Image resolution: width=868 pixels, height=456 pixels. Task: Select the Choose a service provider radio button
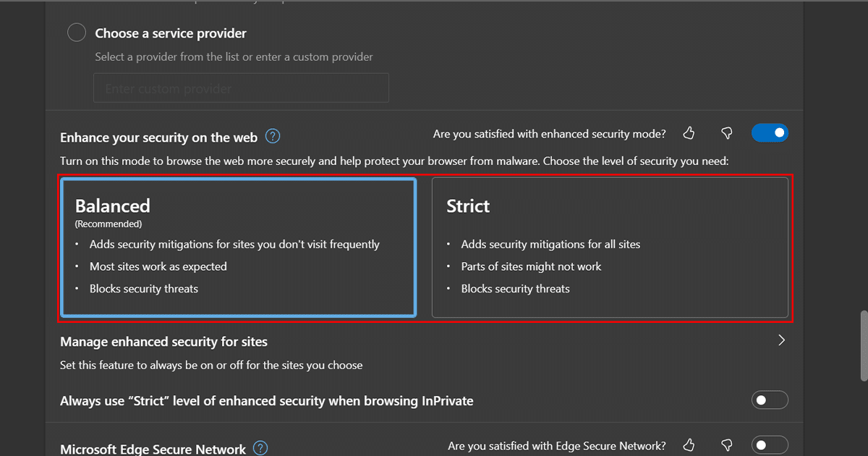77,33
